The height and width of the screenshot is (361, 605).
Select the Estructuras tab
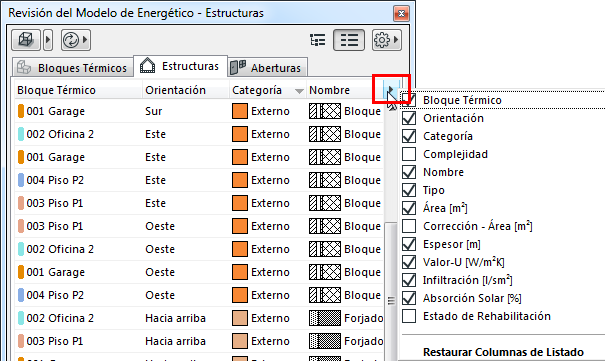(180, 66)
